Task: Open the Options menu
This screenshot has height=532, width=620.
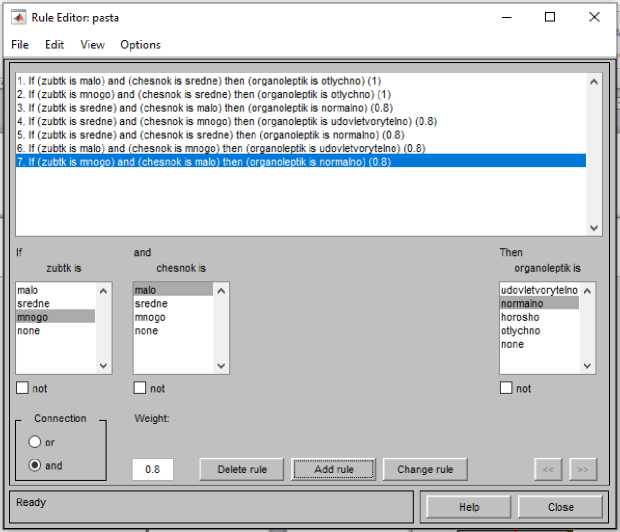Action: pos(140,45)
